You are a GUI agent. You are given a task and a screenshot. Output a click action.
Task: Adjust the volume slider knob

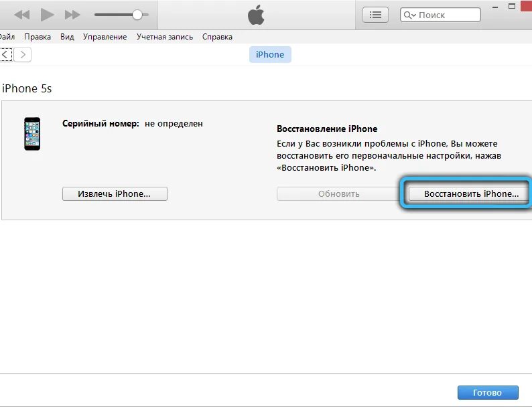click(137, 15)
